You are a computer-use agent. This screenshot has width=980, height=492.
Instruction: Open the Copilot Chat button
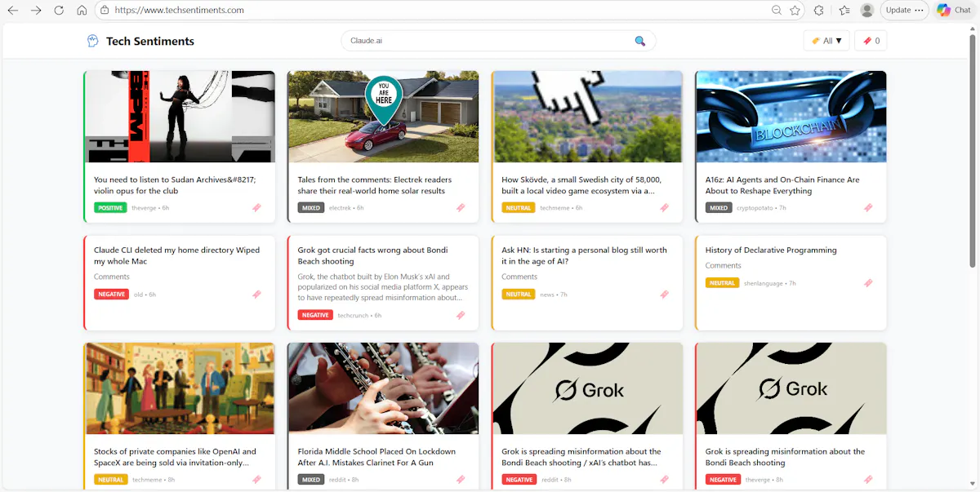click(954, 10)
